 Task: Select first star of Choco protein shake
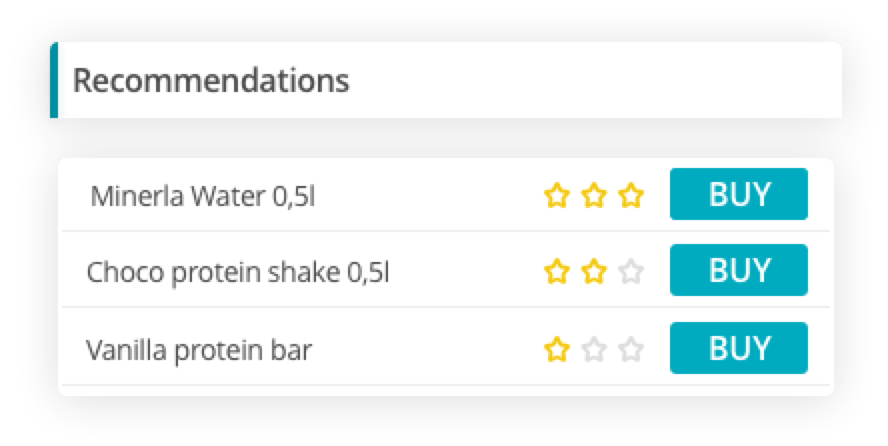click(x=555, y=271)
